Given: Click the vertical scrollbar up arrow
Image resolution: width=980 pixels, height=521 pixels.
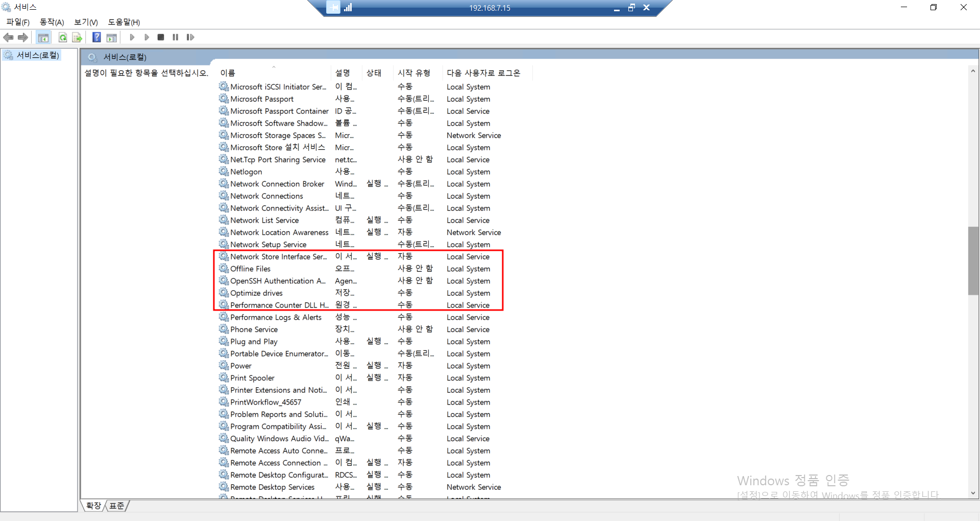Looking at the screenshot, I should [x=973, y=71].
